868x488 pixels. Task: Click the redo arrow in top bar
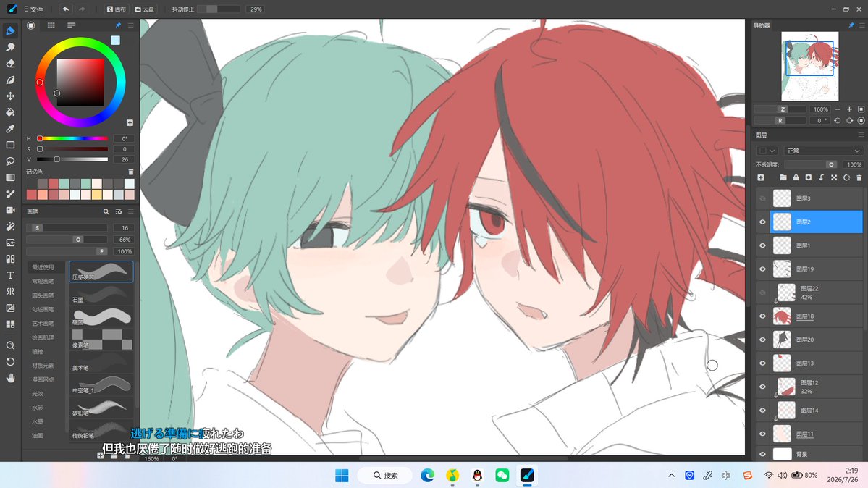82,9
